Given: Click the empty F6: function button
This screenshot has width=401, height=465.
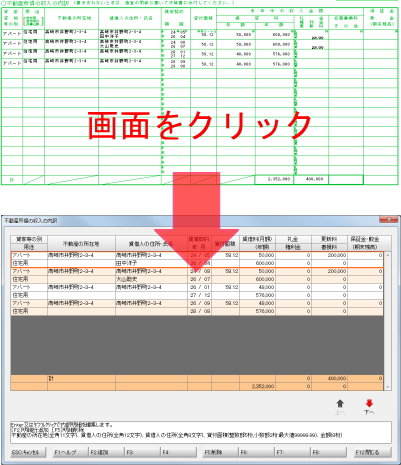Looking at the screenshot, I should 256,452.
